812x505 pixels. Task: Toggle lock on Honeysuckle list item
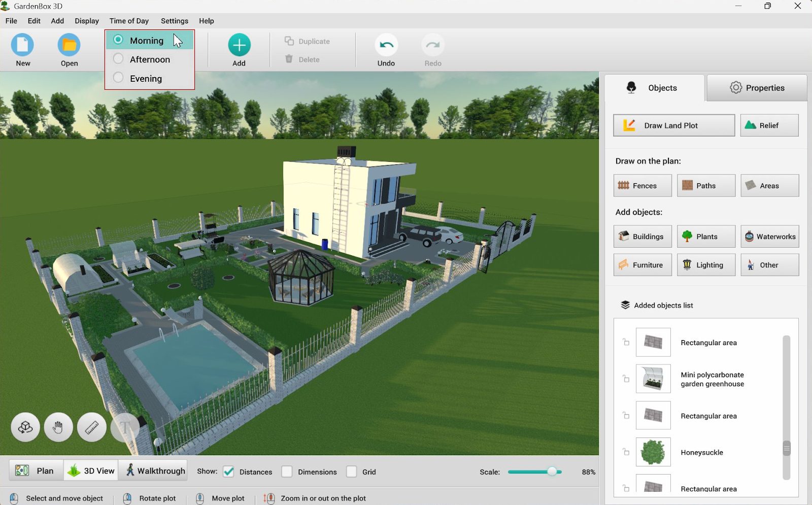(x=626, y=452)
